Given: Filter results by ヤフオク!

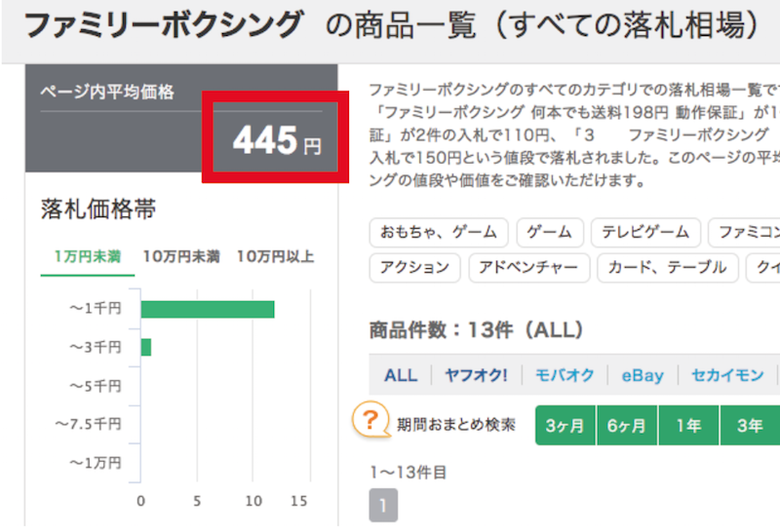Looking at the screenshot, I should tap(476, 375).
